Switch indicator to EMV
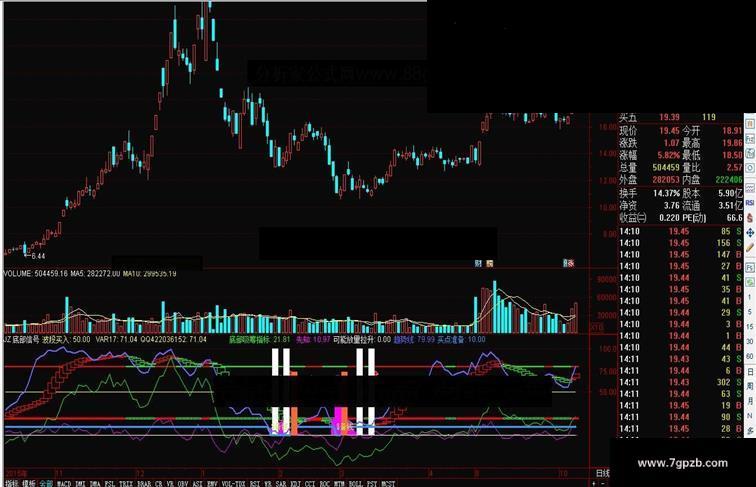 coord(212,483)
